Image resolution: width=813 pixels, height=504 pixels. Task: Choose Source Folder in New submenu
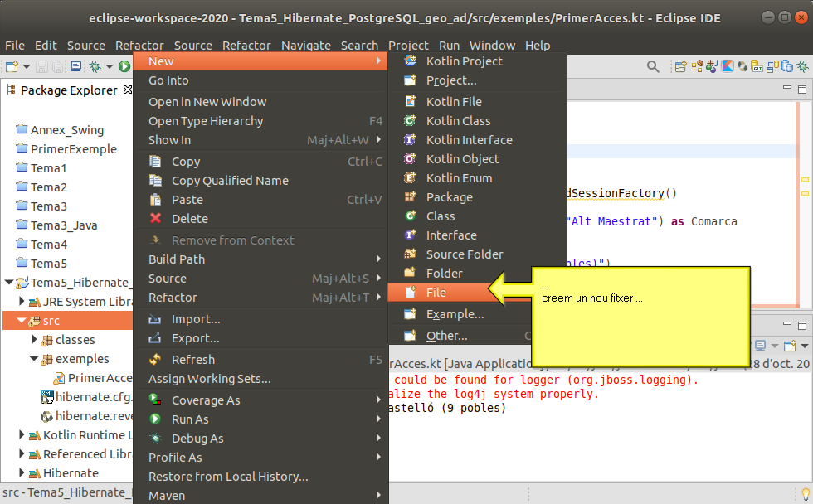pos(477,254)
